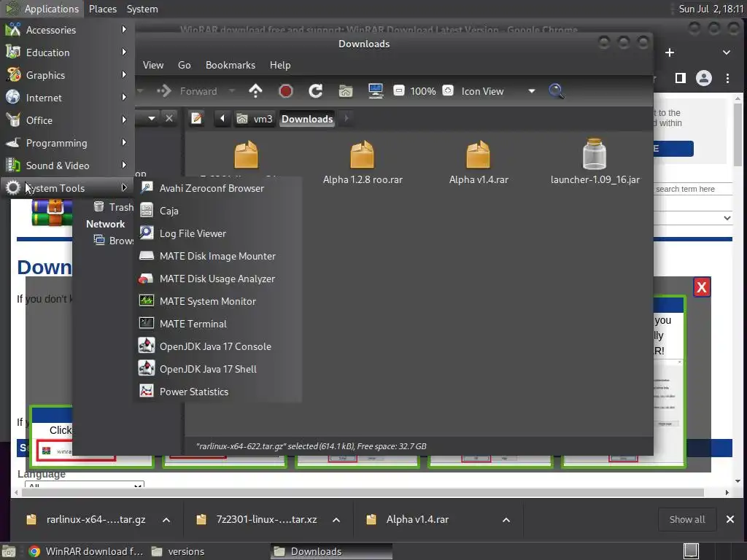The height and width of the screenshot is (560, 747).
Task: Close the side pane with X
Action: coord(169,118)
